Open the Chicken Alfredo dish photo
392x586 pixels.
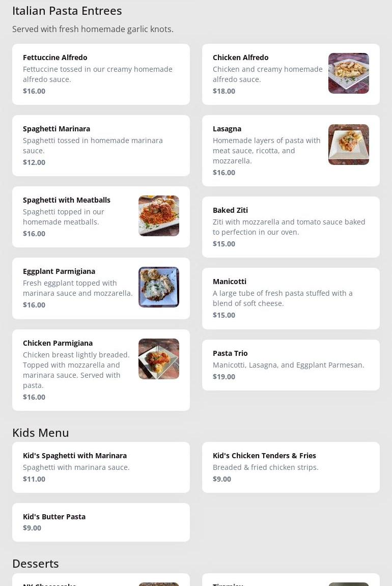(349, 73)
